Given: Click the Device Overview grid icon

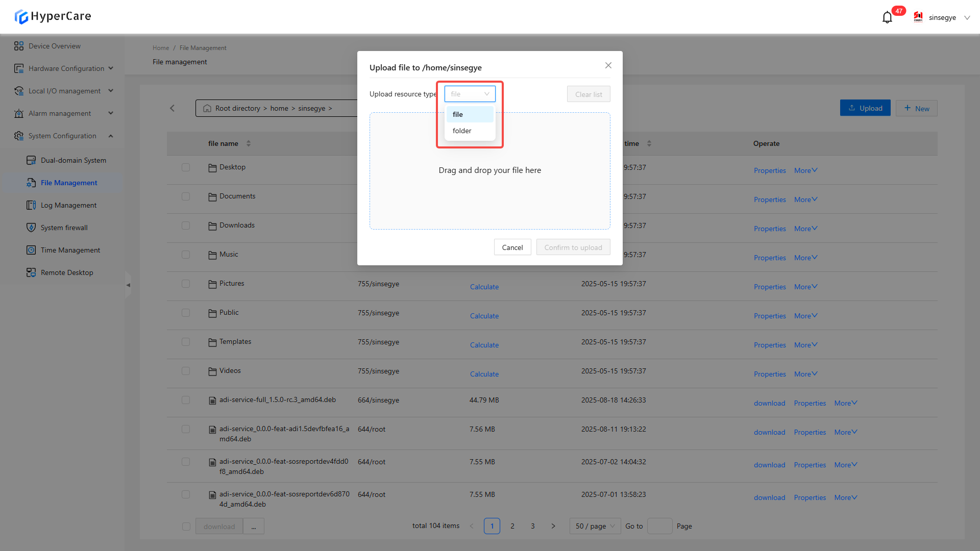Looking at the screenshot, I should coord(19,46).
